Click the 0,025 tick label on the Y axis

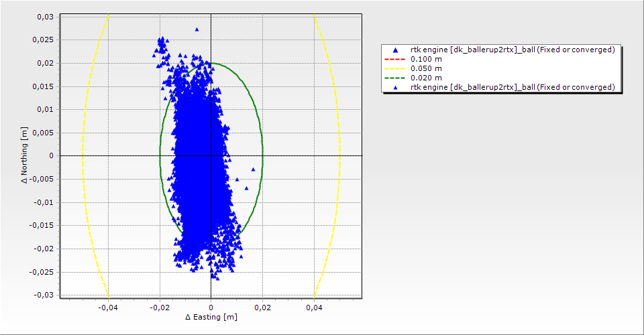(x=43, y=40)
